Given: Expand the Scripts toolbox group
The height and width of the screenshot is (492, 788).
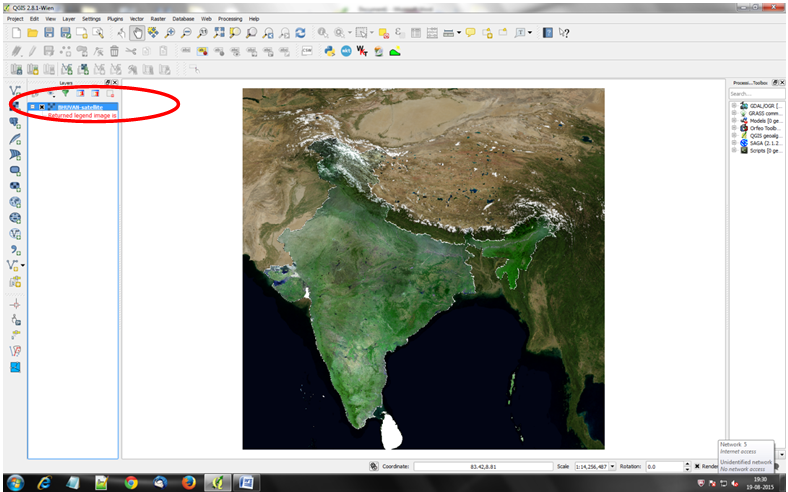Looking at the screenshot, I should (x=734, y=150).
